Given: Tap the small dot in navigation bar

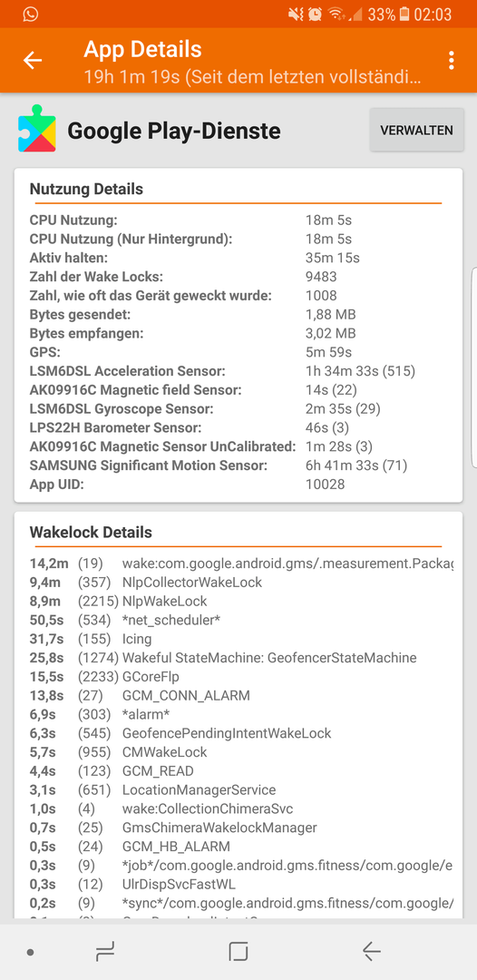Looking at the screenshot, I should coord(30,952).
